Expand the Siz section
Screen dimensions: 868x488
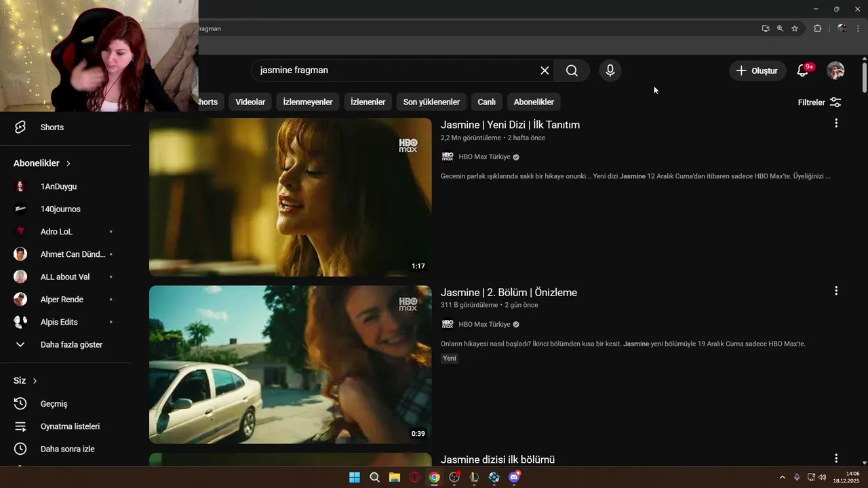pos(26,381)
